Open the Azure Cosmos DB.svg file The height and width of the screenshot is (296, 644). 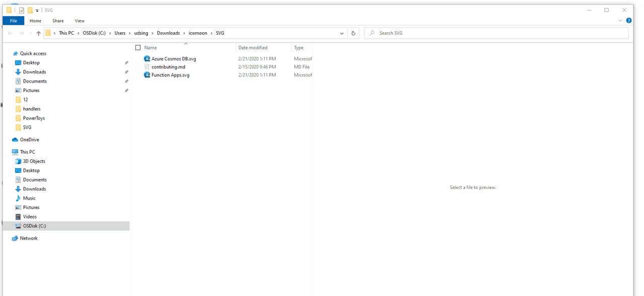point(173,58)
